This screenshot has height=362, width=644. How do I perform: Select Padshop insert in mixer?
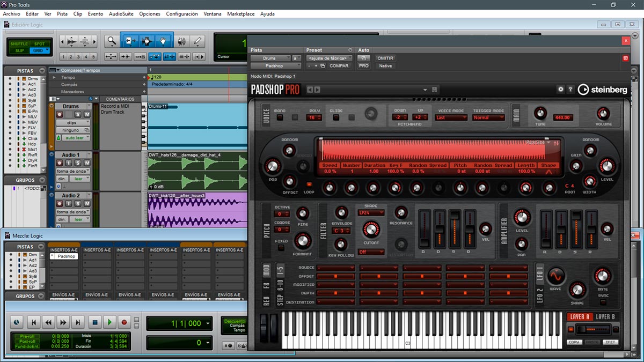(x=64, y=256)
